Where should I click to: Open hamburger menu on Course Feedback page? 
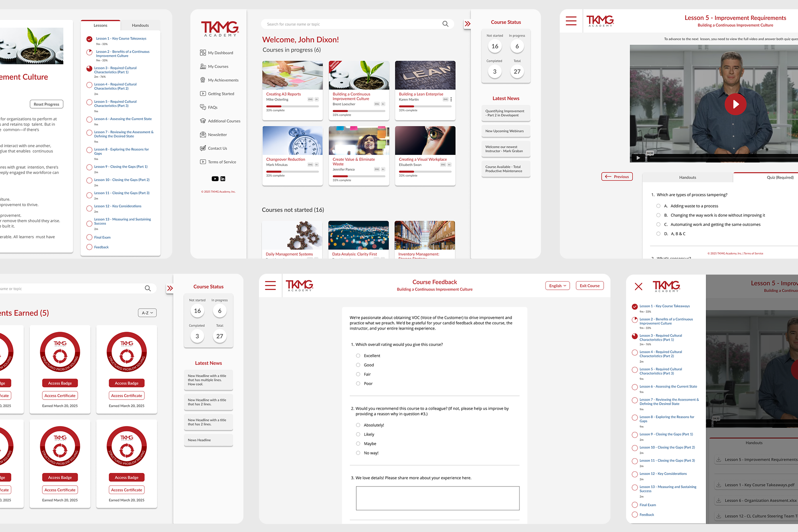point(270,285)
